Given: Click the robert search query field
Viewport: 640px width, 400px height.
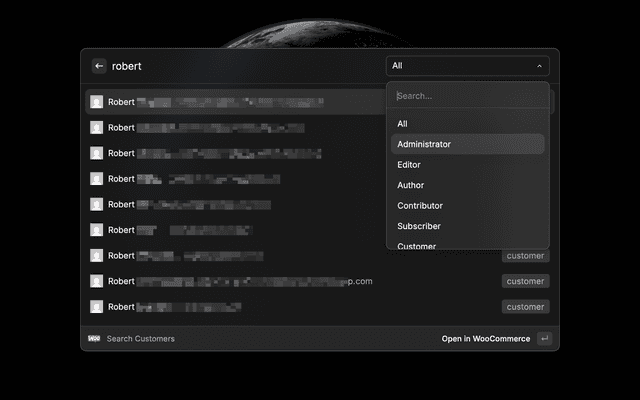Looking at the screenshot, I should pos(240,66).
